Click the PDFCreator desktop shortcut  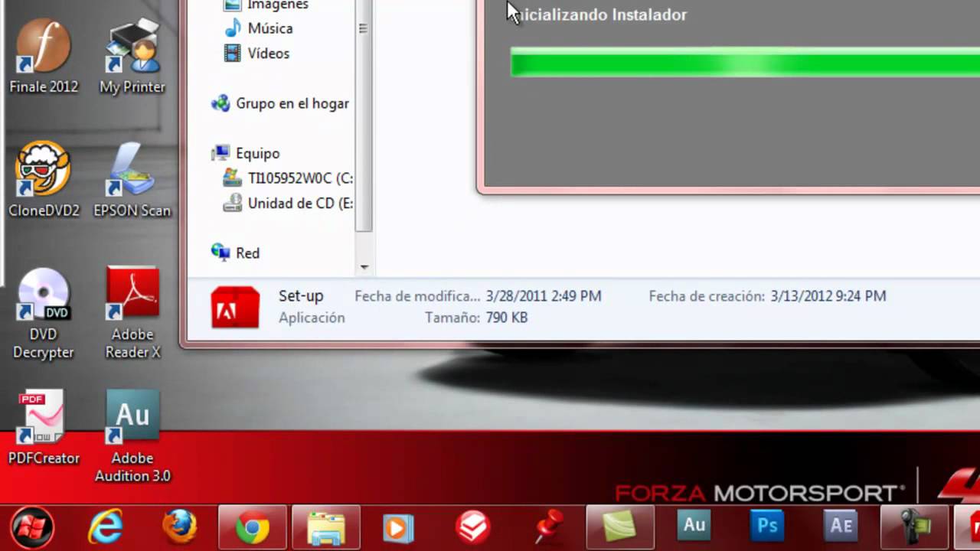coord(44,427)
